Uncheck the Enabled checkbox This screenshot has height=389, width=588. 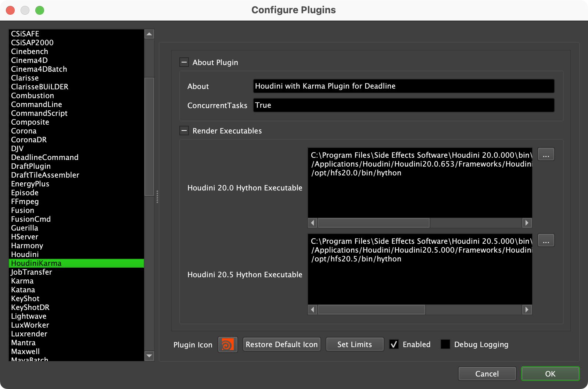pyautogui.click(x=394, y=345)
